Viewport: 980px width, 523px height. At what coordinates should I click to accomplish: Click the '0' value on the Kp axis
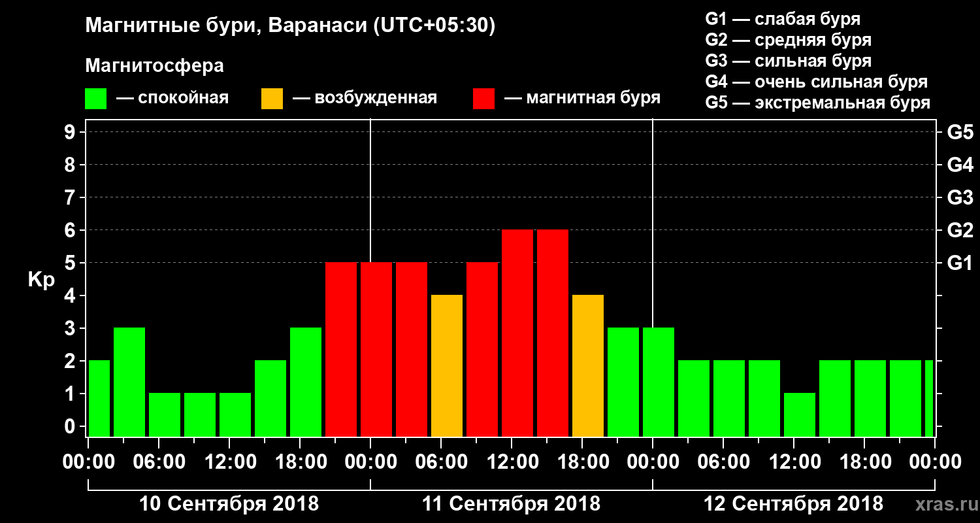[x=71, y=426]
